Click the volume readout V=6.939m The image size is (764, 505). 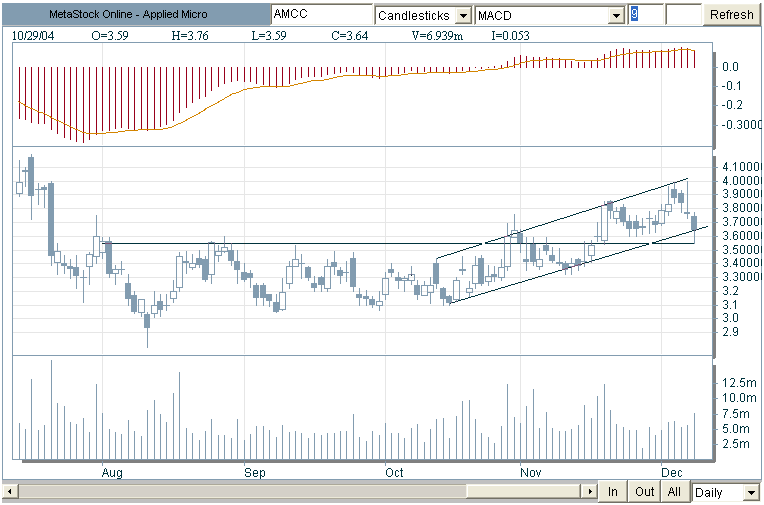coord(438,36)
